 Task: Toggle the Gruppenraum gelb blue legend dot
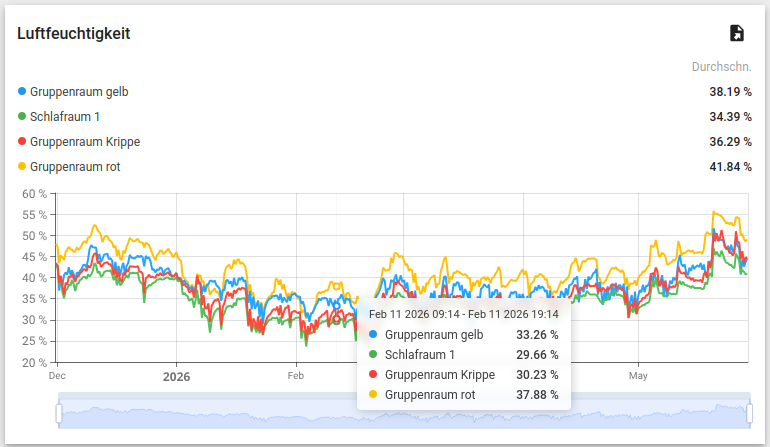pyautogui.click(x=22, y=91)
